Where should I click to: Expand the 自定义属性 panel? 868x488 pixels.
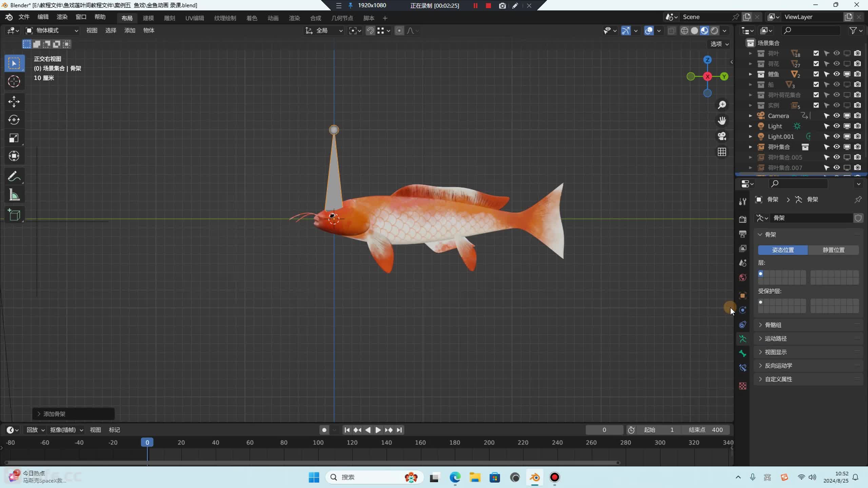click(x=809, y=379)
